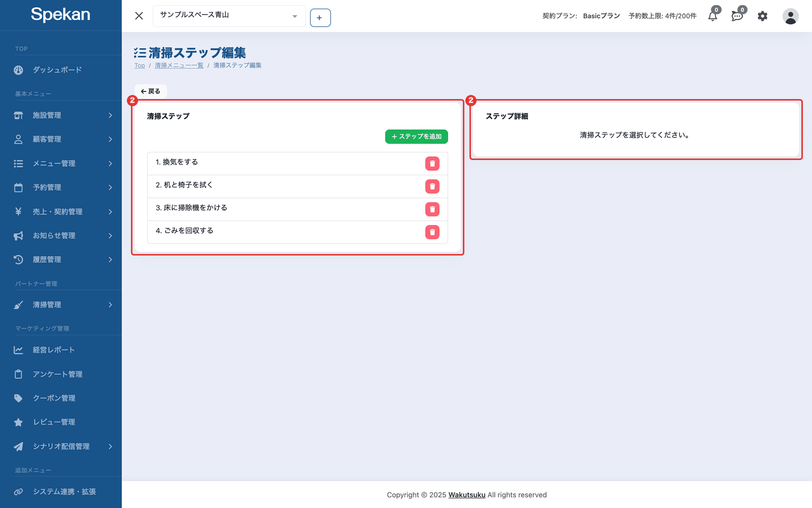Expand 清掃管理 menu

[x=61, y=305]
